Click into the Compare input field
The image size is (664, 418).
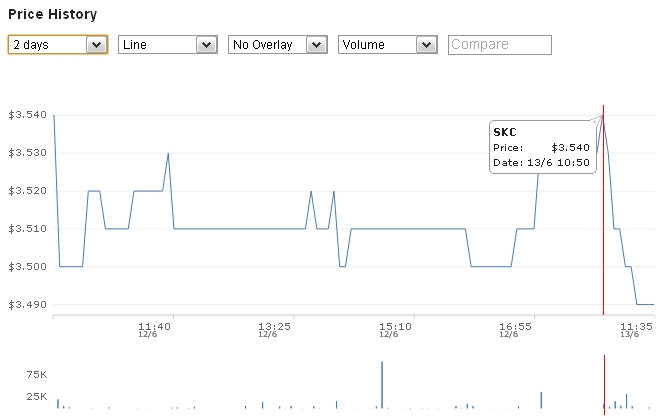tap(500, 45)
